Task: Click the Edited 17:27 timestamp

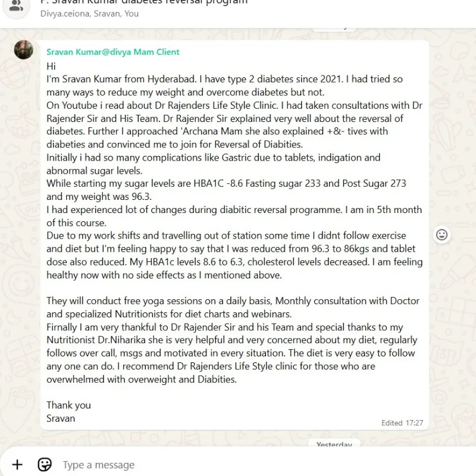Action: (402, 423)
